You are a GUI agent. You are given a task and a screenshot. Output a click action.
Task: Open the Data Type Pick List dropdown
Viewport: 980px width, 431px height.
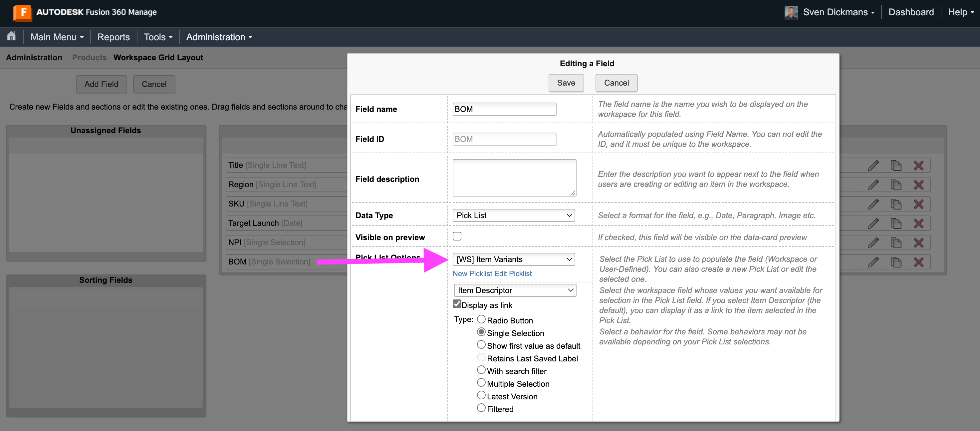tap(514, 215)
